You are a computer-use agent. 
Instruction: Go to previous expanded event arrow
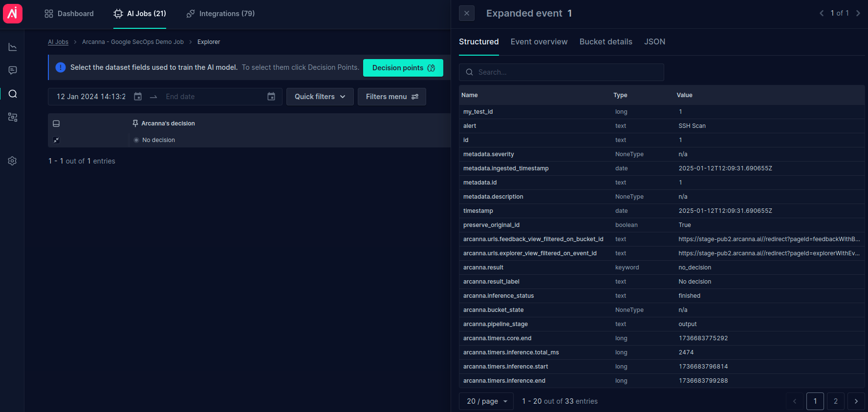coord(822,13)
